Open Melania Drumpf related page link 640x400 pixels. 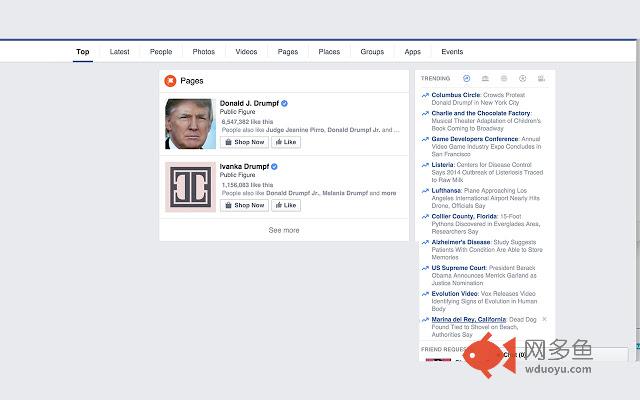pos(345,193)
